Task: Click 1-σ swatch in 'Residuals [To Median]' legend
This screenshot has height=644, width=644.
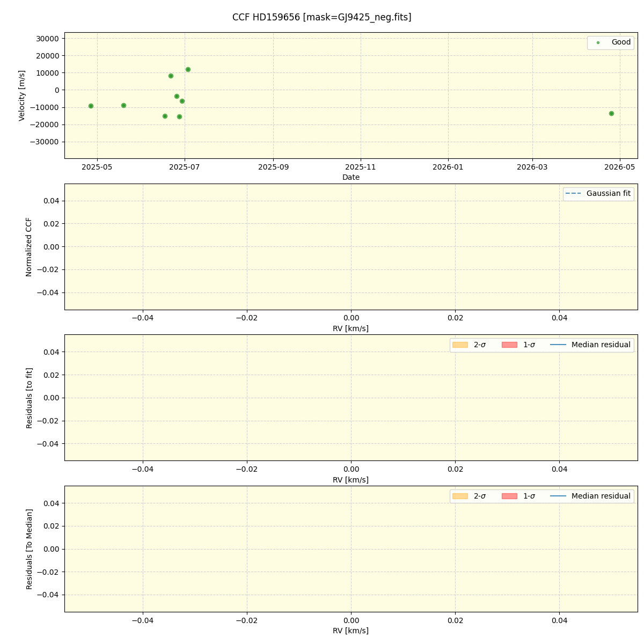Action: click(509, 496)
